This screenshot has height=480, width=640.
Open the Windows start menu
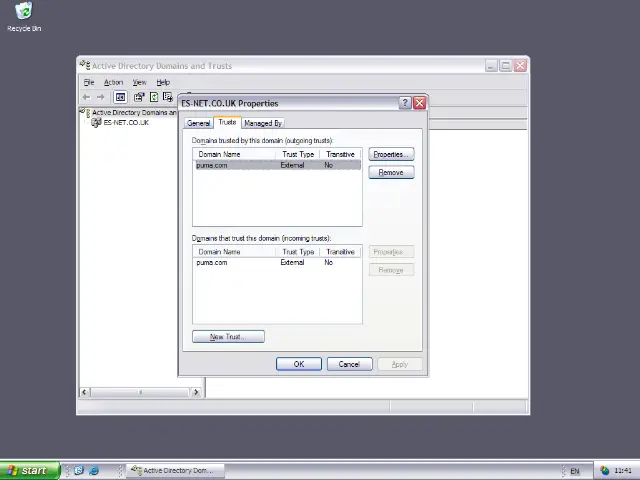coord(30,471)
